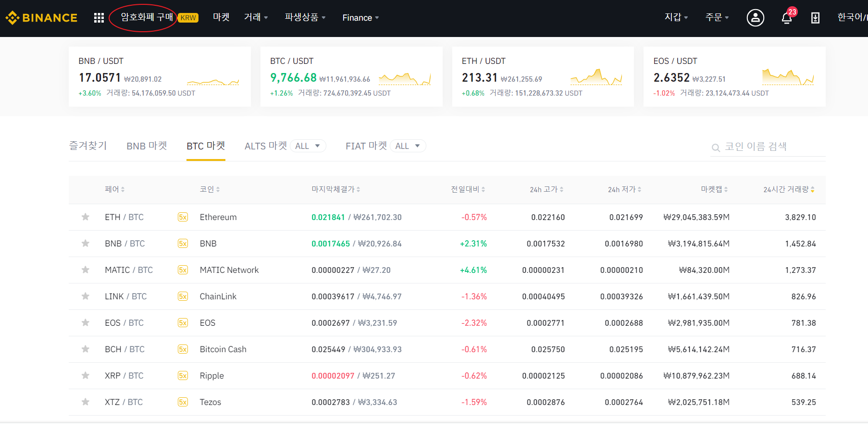Favorite the BNB / BTC pair star

86,244
